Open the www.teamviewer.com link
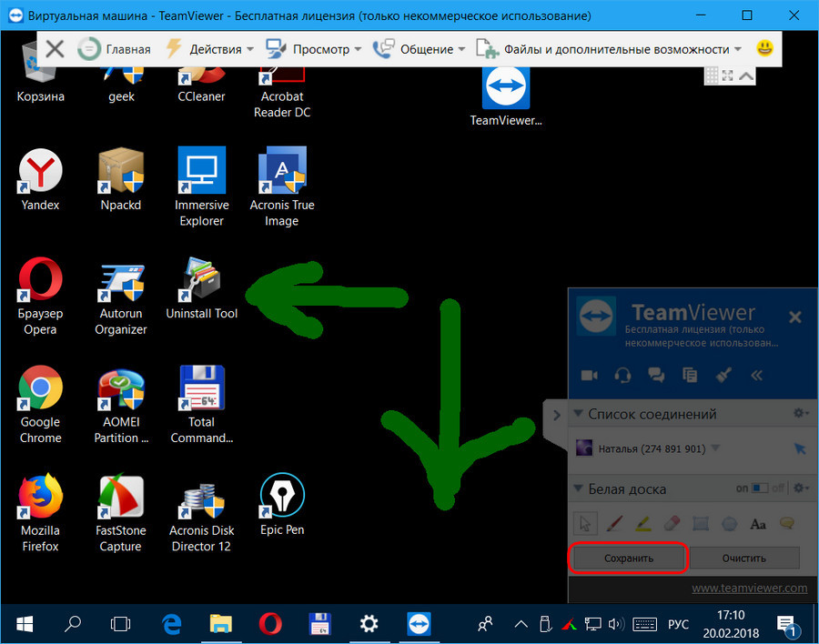819x644 pixels. tap(749, 588)
